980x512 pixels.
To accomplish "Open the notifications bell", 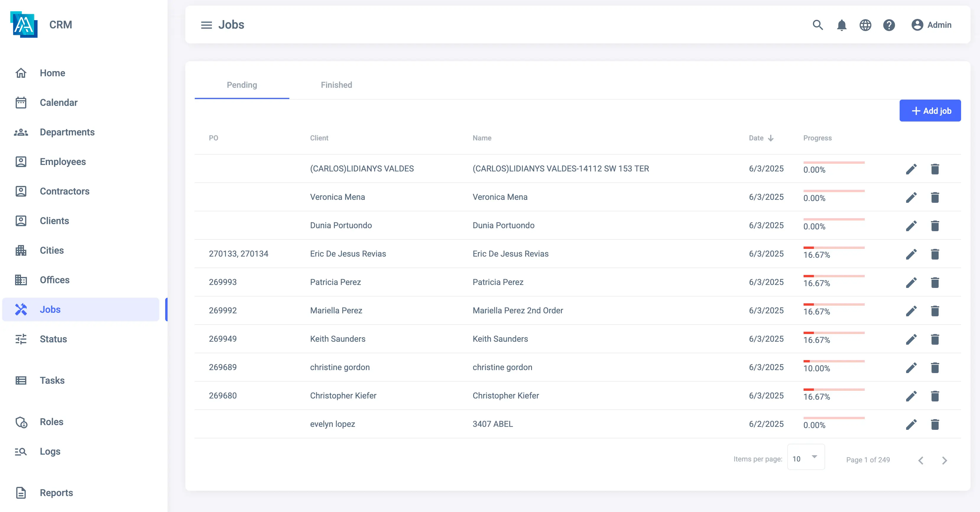I will tap(841, 25).
